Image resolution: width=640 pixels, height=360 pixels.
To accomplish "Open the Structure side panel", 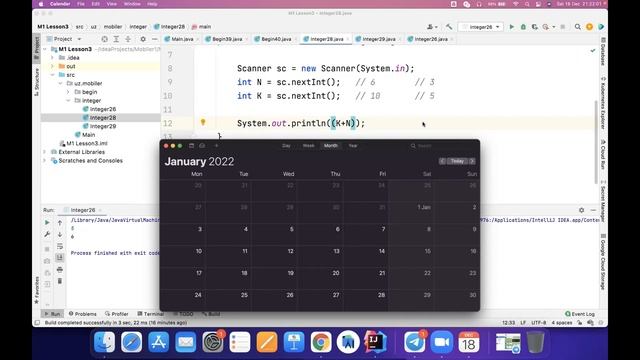I will click(37, 82).
